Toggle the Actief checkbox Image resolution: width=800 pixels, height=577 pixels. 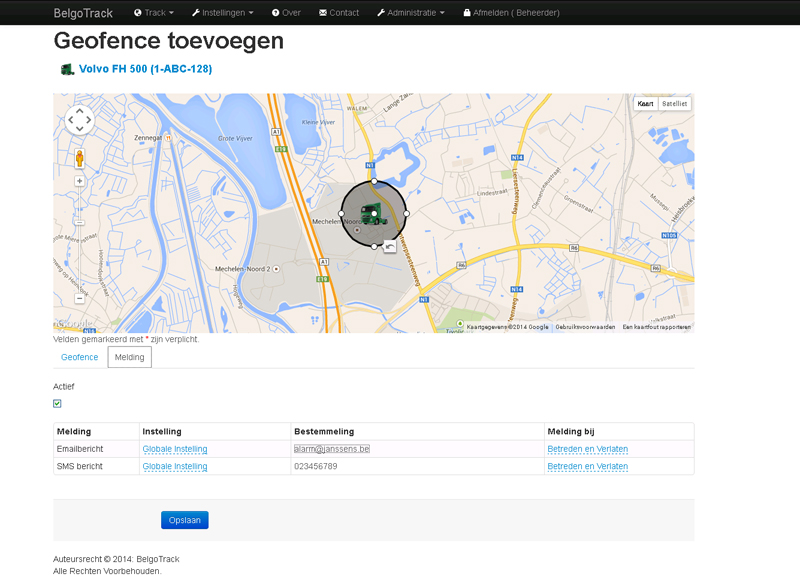coord(57,404)
